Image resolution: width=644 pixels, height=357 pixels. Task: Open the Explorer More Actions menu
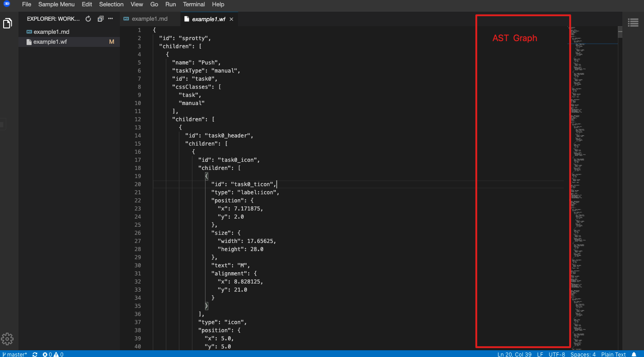(x=110, y=18)
